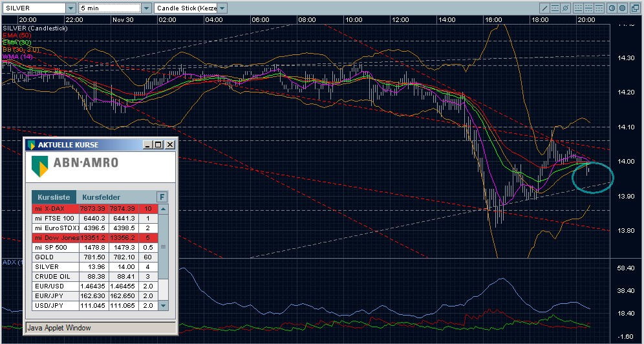Maximize the Aktuelle Kurse window
Image resolution: width=644 pixels, height=344 pixels.
(158, 145)
